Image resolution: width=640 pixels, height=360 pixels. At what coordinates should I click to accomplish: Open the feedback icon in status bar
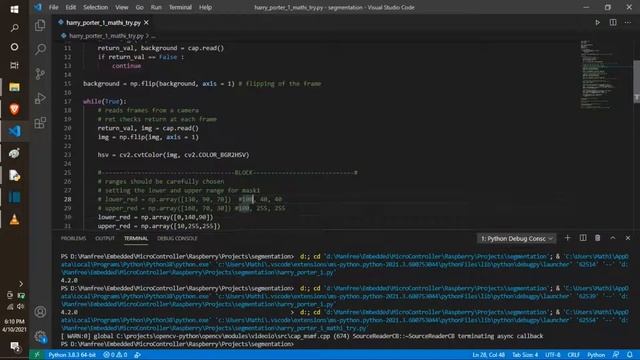(616, 355)
